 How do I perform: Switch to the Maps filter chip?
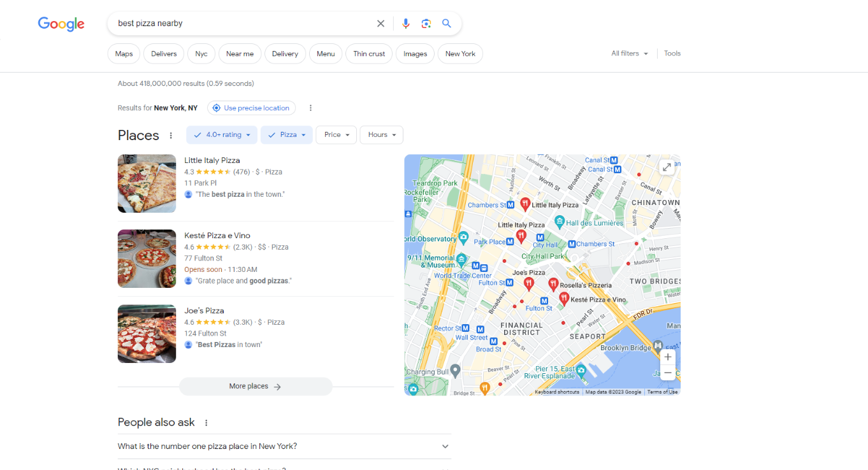pos(124,54)
